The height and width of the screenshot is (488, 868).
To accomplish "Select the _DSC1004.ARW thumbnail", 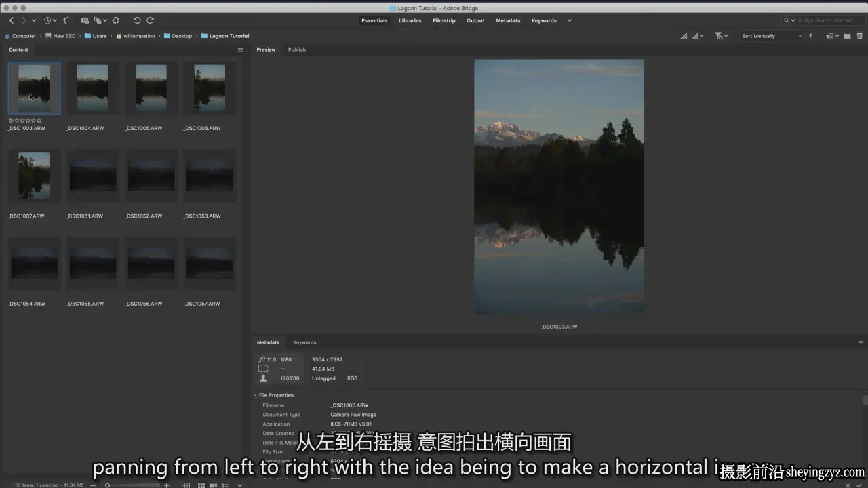I will (92, 88).
